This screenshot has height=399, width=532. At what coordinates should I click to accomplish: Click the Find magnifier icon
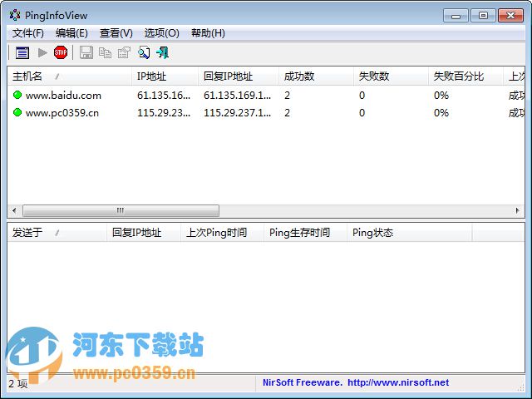(x=144, y=52)
